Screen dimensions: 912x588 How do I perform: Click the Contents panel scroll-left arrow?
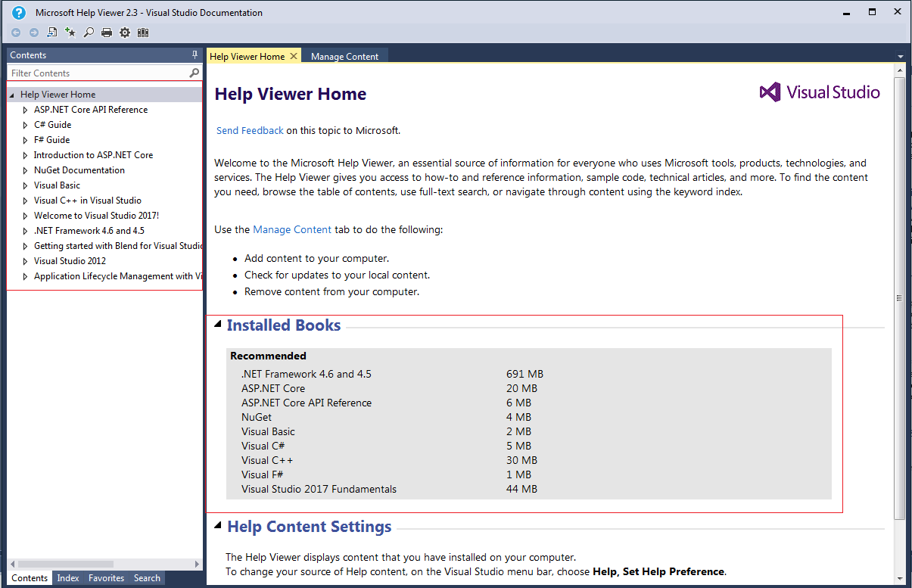pos(11,564)
